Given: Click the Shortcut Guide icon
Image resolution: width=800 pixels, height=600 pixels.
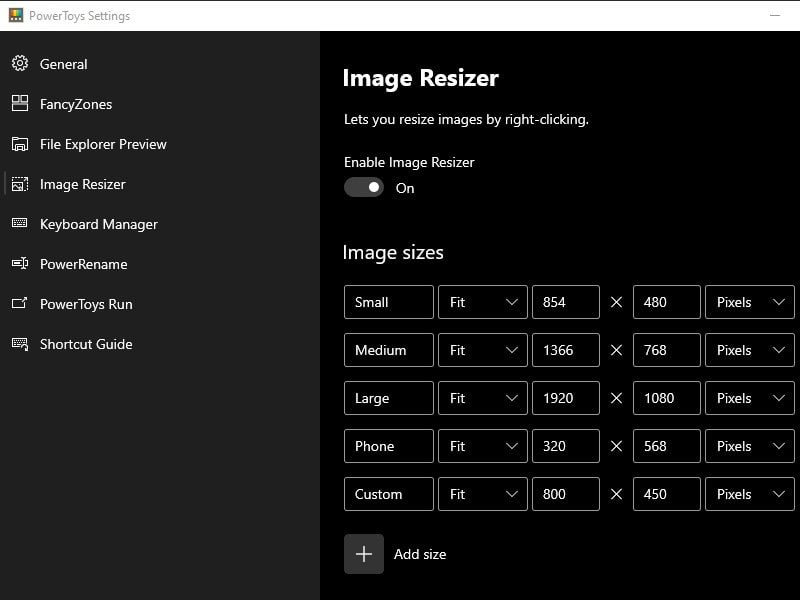Looking at the screenshot, I should click(x=20, y=343).
